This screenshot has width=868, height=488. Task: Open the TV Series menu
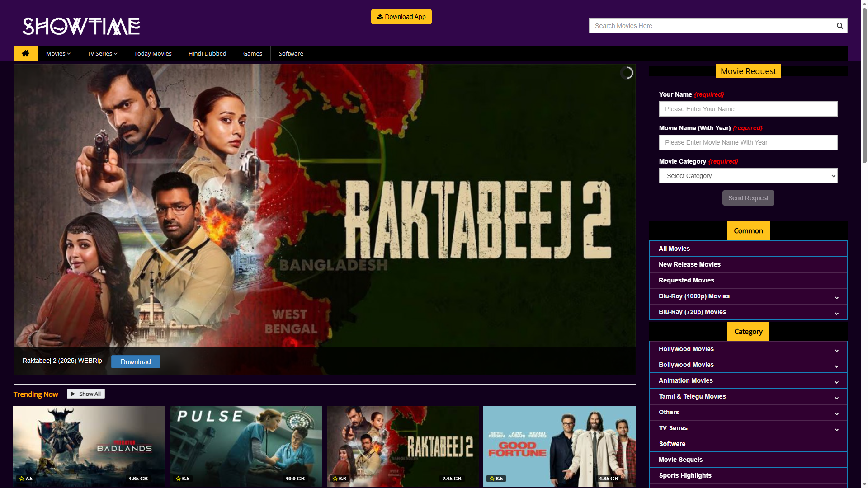tap(102, 53)
